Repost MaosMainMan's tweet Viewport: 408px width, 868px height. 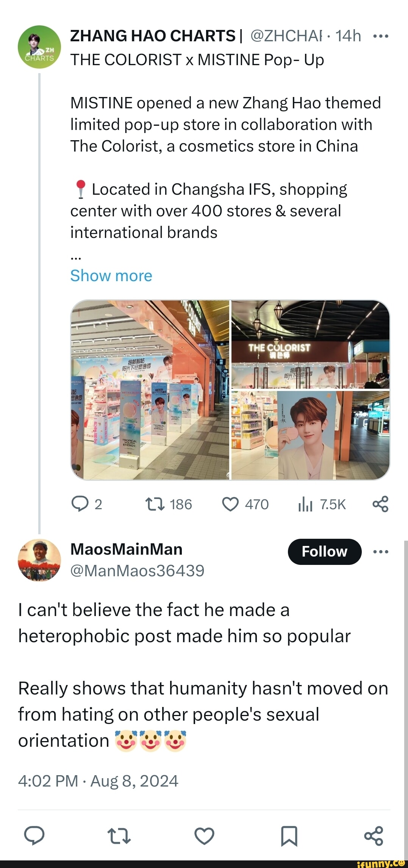click(x=119, y=836)
